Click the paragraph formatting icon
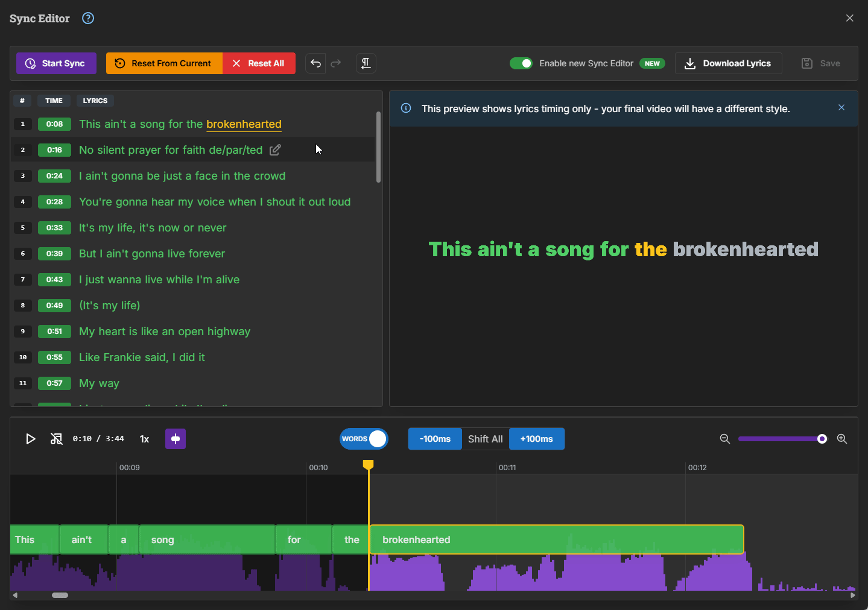The width and height of the screenshot is (868, 610). pyautogui.click(x=366, y=63)
